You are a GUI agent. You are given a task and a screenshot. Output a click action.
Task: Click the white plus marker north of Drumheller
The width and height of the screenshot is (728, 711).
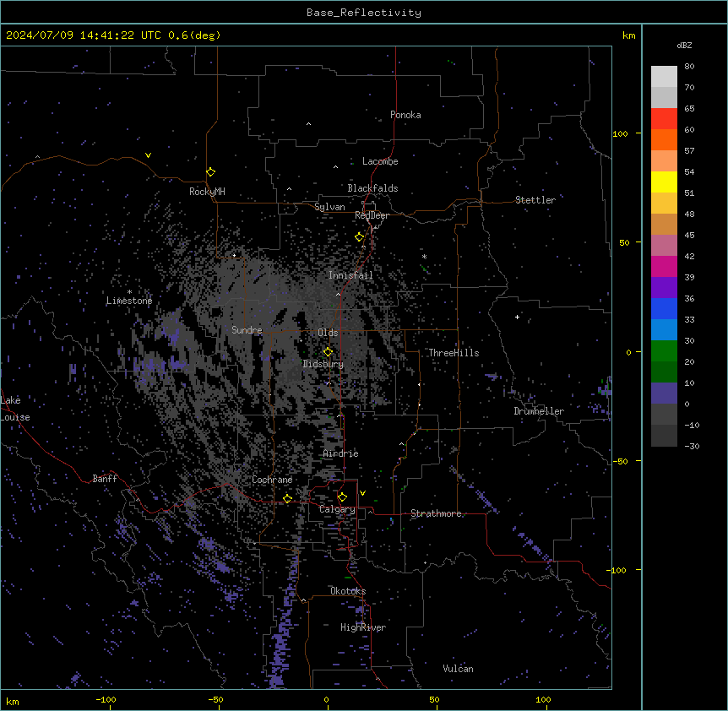coord(517,317)
